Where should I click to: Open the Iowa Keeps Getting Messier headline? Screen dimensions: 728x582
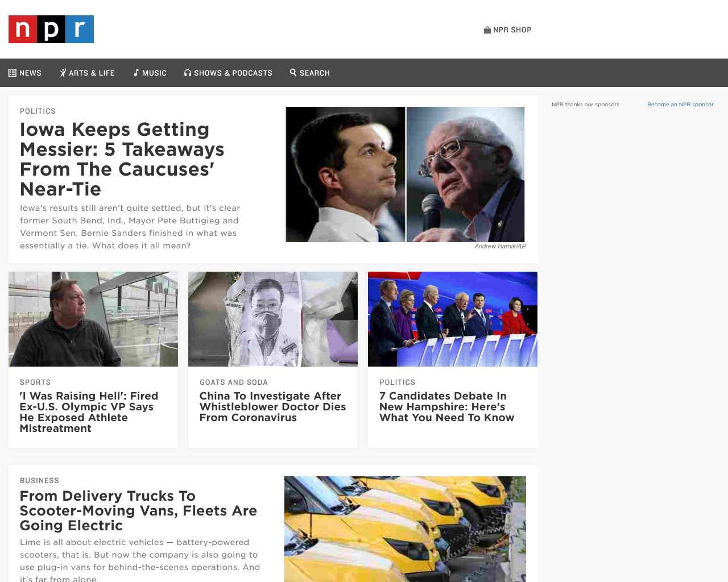point(122,159)
